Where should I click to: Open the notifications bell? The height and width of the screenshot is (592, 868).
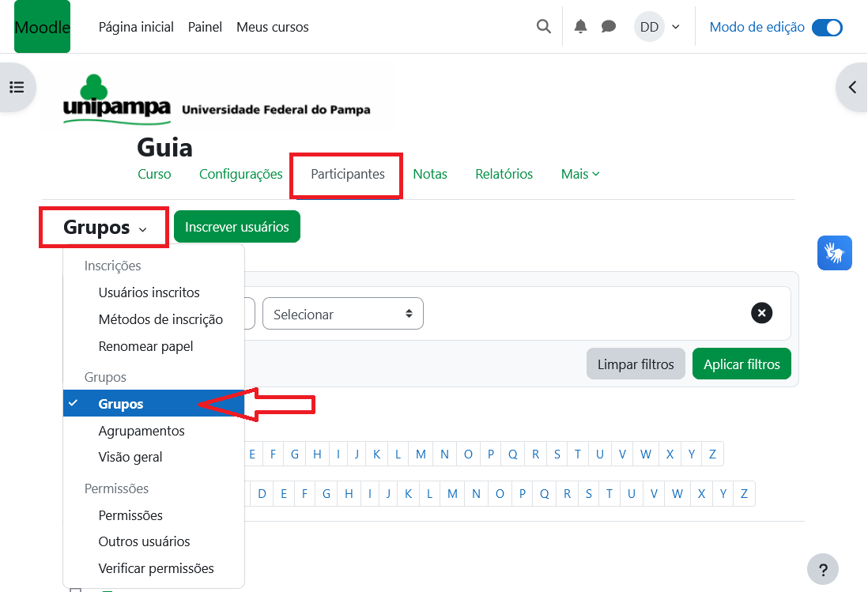coord(580,27)
